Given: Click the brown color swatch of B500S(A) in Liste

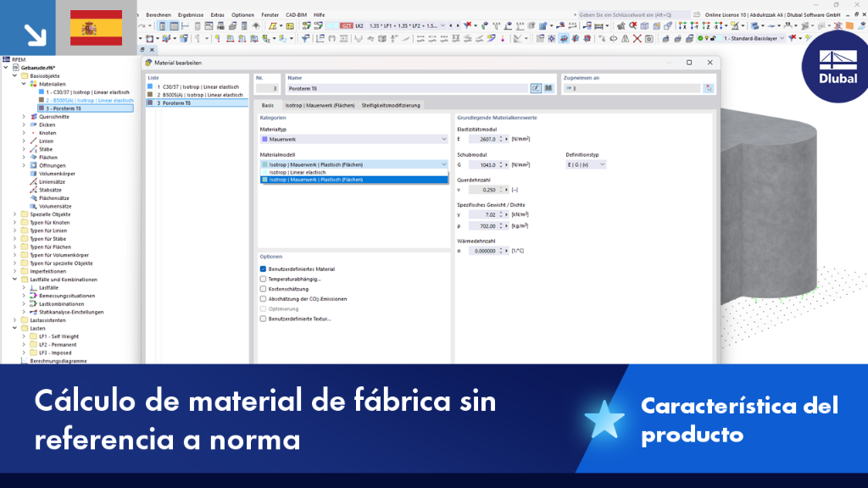Looking at the screenshot, I should 150,95.
